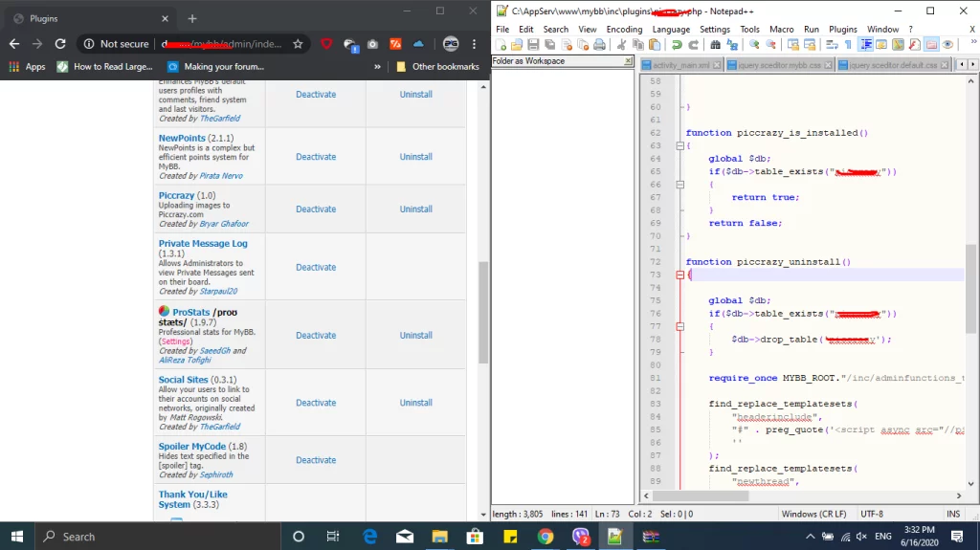Open the Social Sites plugin link
This screenshot has height=550, width=980.
(x=183, y=380)
